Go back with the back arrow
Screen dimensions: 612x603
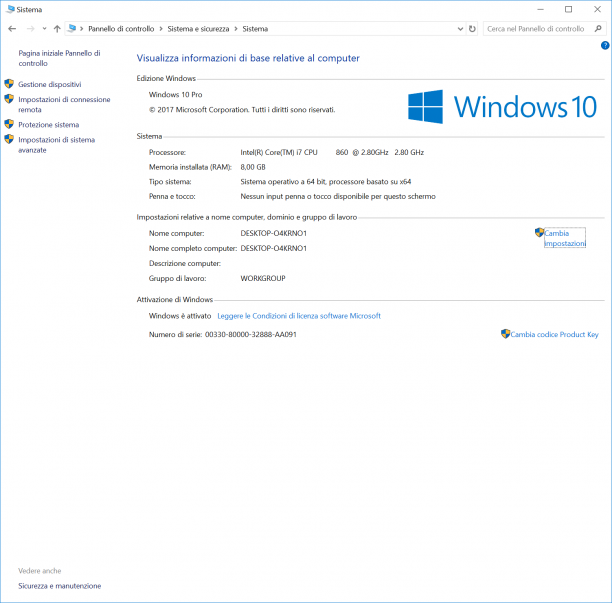point(12,29)
